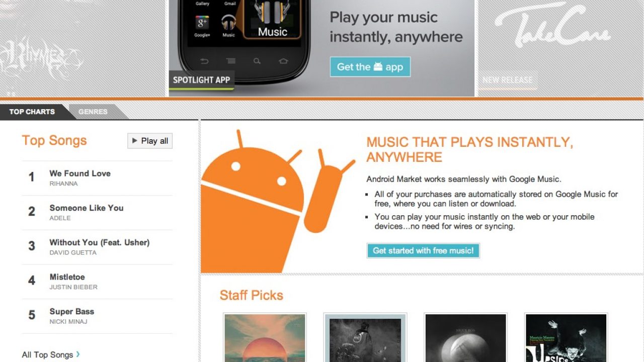Select the Top Charts tab
The width and height of the screenshot is (644, 362).
coord(32,112)
